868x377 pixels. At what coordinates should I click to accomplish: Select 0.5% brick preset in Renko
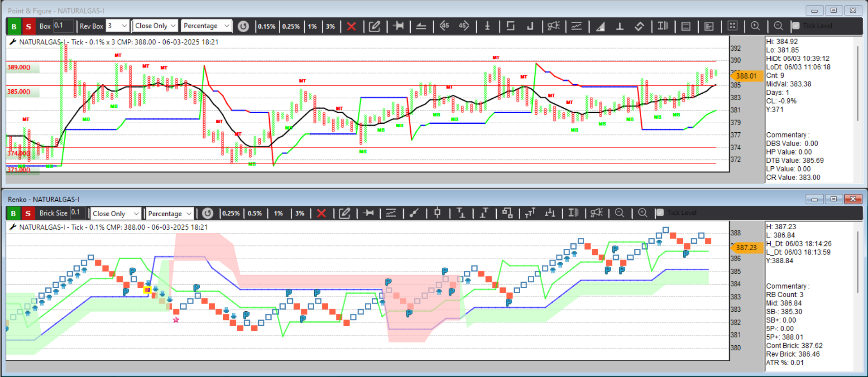tap(255, 213)
